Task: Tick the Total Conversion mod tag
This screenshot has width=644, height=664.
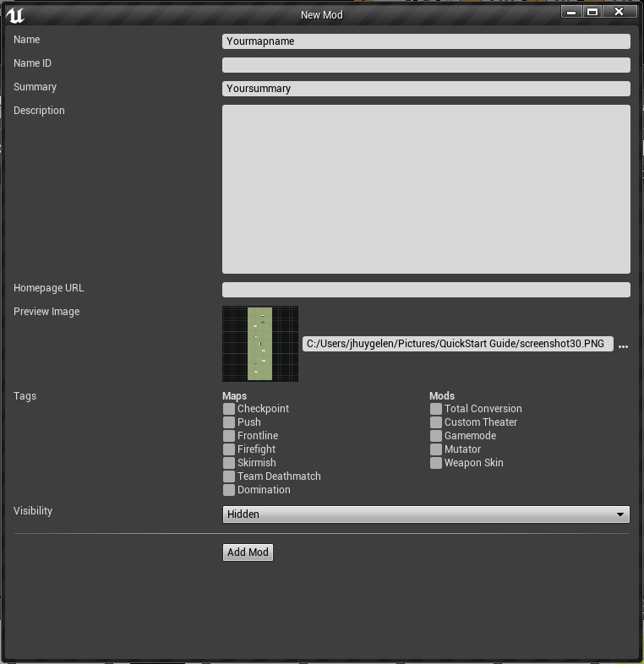Action: 435,409
